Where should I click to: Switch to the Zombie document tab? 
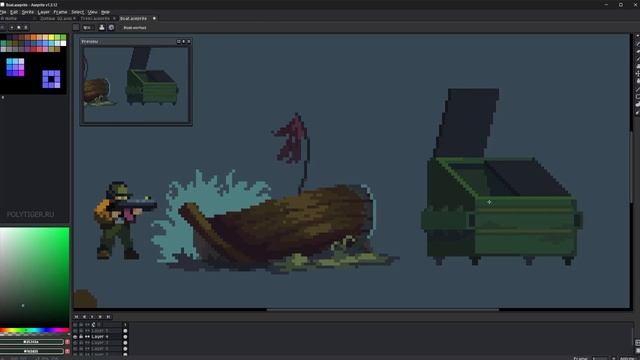(56, 18)
